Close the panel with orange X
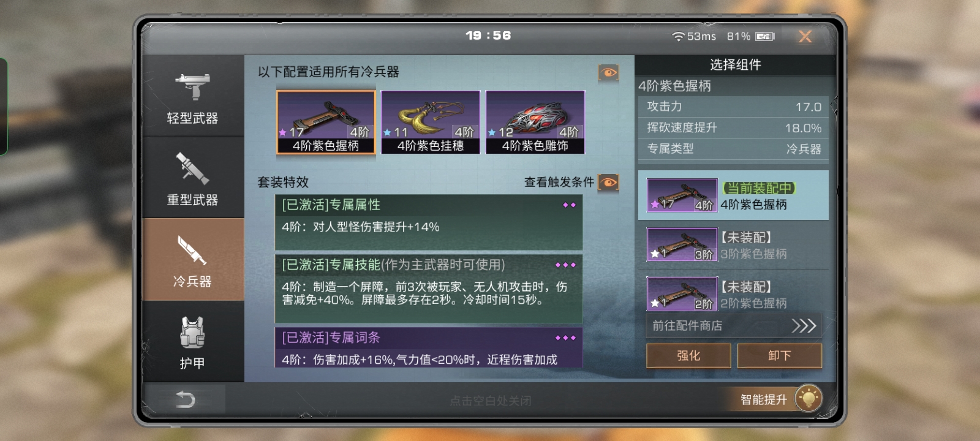Viewport: 980px width, 441px height. click(805, 37)
